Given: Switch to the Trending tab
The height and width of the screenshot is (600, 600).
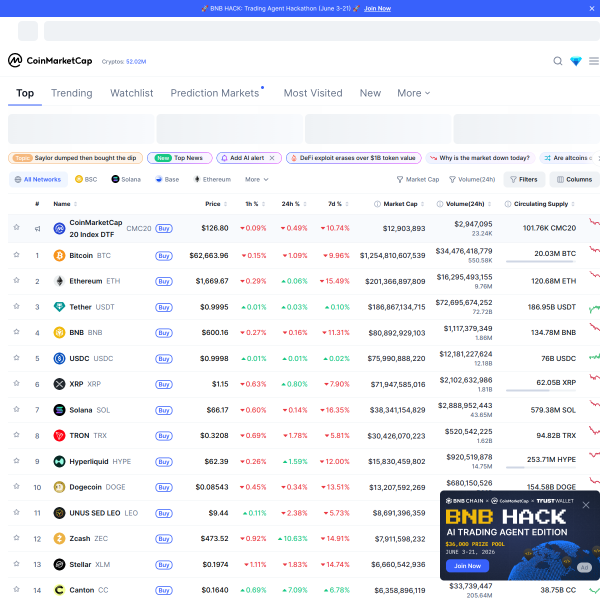Looking at the screenshot, I should coord(72,93).
